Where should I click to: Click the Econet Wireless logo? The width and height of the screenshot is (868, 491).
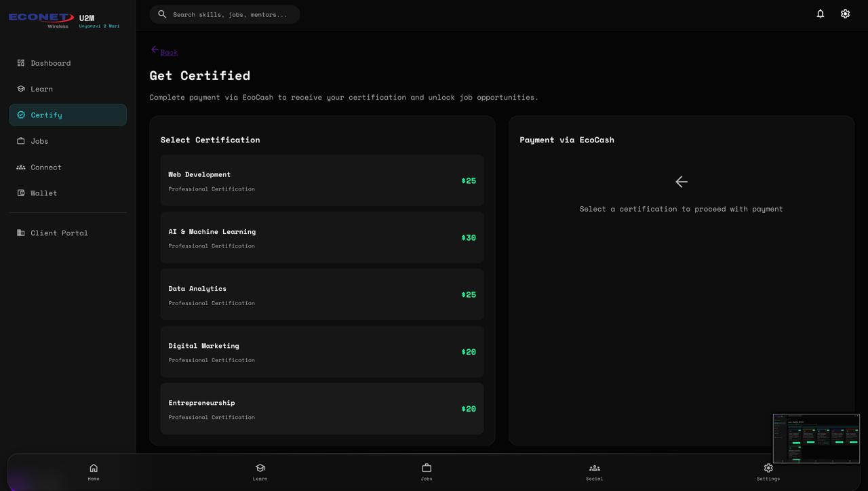pyautogui.click(x=41, y=20)
